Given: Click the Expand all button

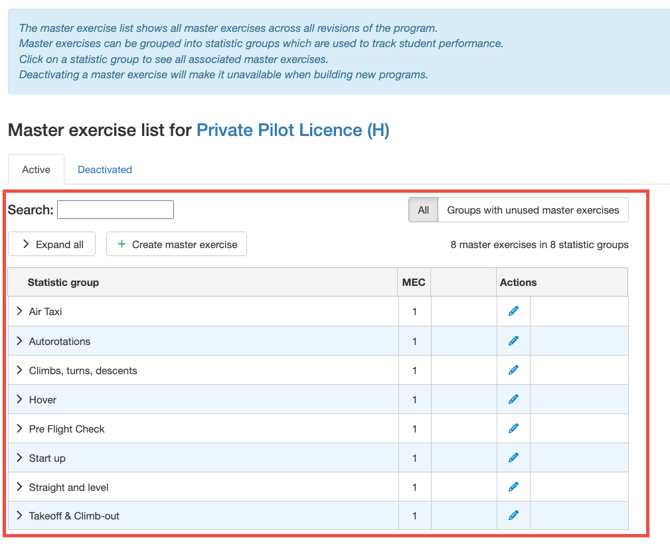Looking at the screenshot, I should [52, 244].
